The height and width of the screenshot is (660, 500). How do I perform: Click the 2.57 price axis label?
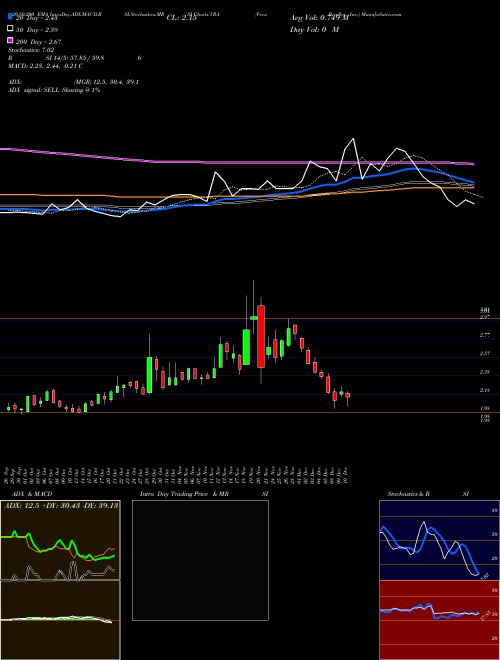[485, 354]
